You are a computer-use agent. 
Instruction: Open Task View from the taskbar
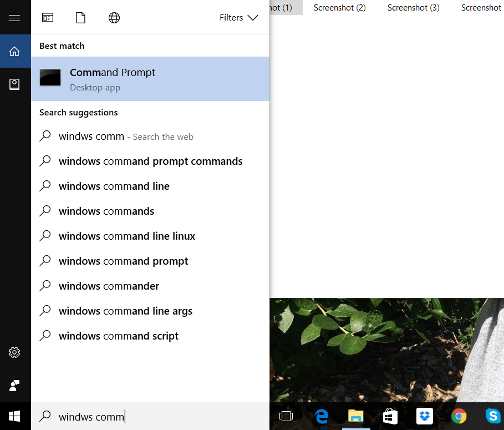point(286,416)
